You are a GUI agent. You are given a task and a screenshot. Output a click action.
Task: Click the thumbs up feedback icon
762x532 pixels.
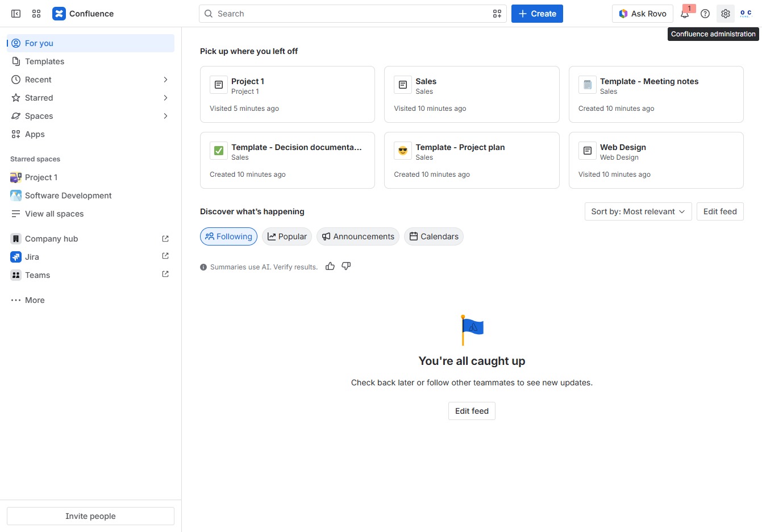pos(330,266)
